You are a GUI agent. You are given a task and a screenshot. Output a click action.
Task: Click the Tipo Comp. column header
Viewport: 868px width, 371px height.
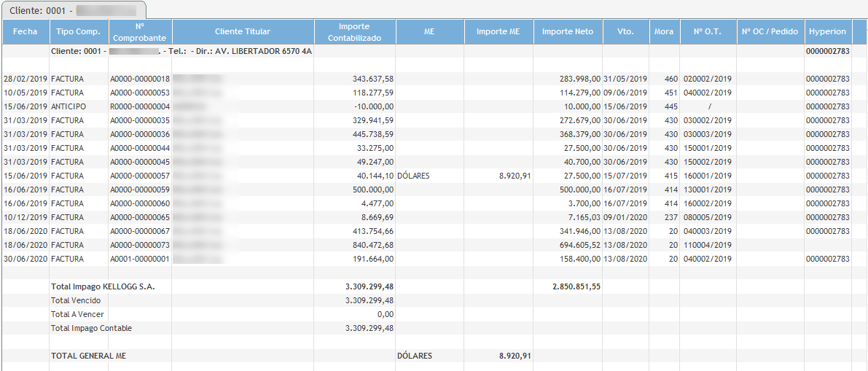point(78,32)
